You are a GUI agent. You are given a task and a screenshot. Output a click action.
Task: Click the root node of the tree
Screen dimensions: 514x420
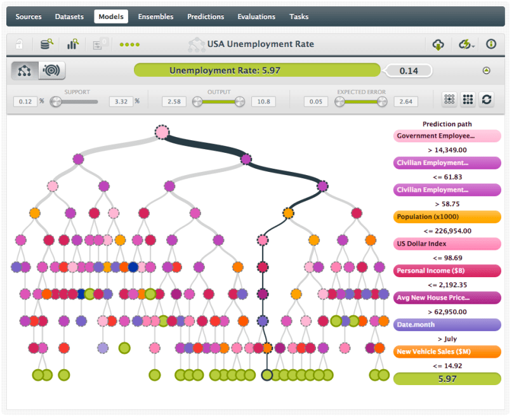(162, 132)
